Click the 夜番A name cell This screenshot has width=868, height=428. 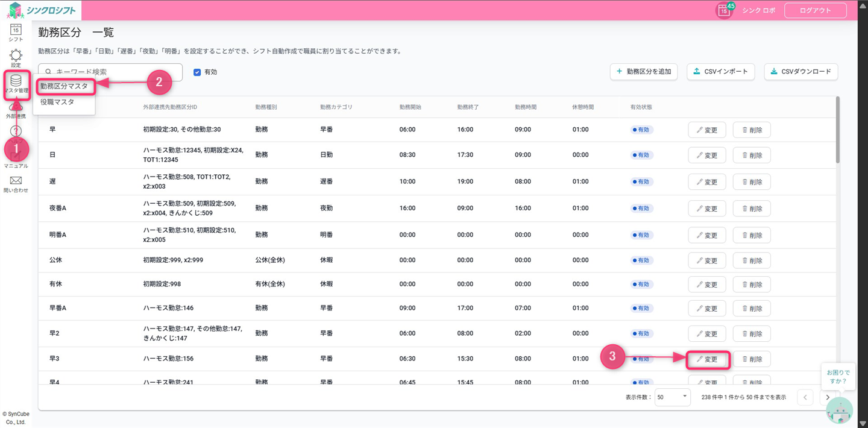tap(58, 208)
